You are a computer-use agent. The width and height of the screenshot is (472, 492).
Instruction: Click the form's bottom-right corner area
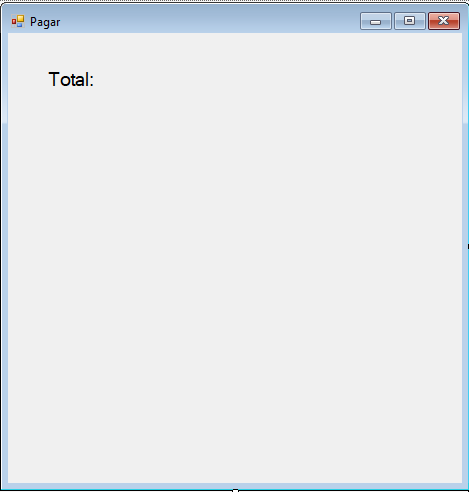point(465,486)
